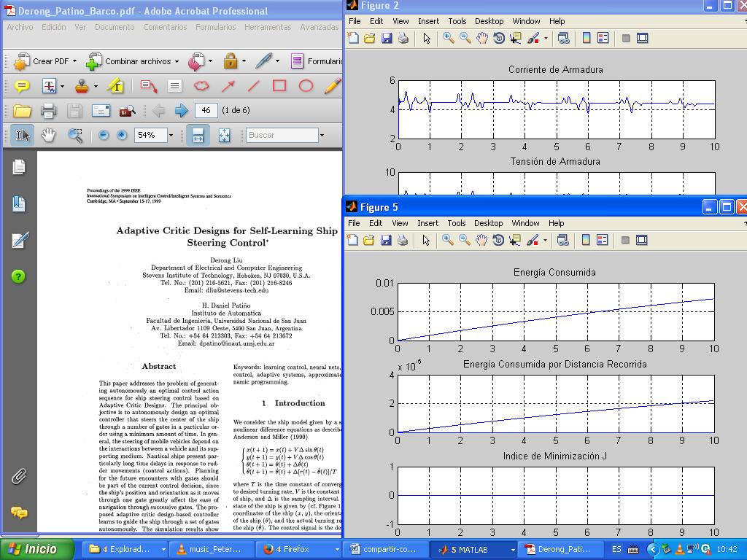The height and width of the screenshot is (560, 747).
Task: Click Rotate 3D icon in Figure 5 toolbar
Action: point(499,240)
